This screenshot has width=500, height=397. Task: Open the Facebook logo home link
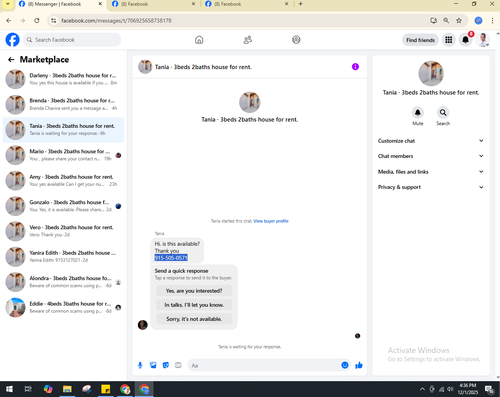[12, 40]
